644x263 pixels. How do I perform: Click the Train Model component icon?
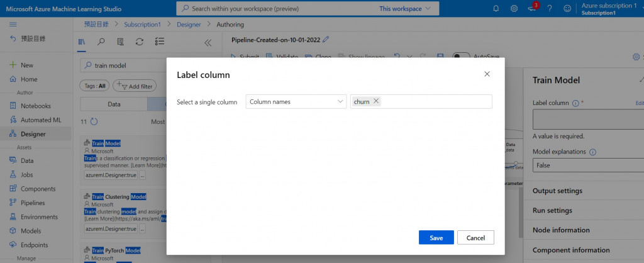tap(87, 143)
